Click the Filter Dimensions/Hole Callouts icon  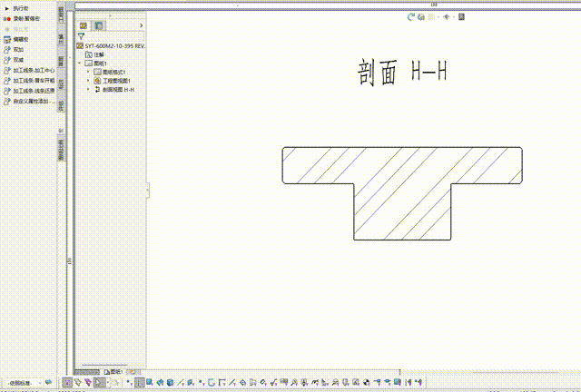click(262, 382)
